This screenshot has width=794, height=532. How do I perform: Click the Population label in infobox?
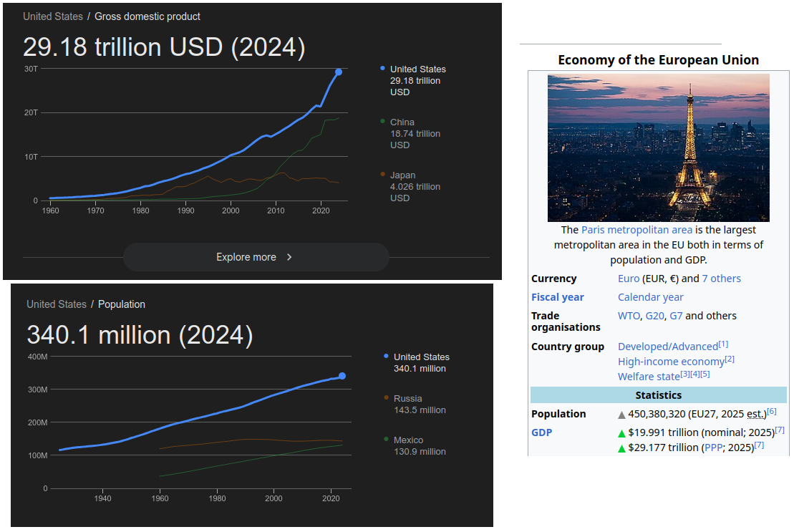coord(558,414)
